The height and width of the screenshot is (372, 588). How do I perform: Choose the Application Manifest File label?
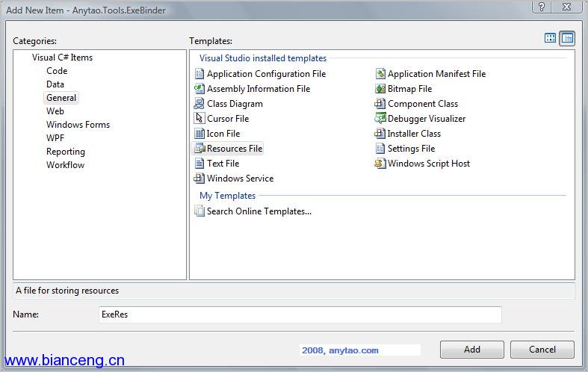tap(436, 74)
